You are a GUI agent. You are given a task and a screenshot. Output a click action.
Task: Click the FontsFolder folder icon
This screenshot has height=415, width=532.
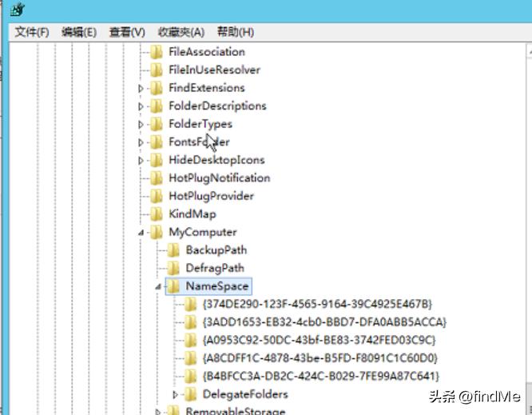(x=157, y=142)
